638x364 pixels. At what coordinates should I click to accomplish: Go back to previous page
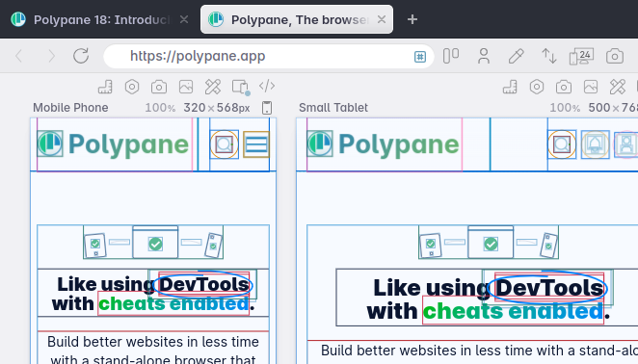point(18,56)
